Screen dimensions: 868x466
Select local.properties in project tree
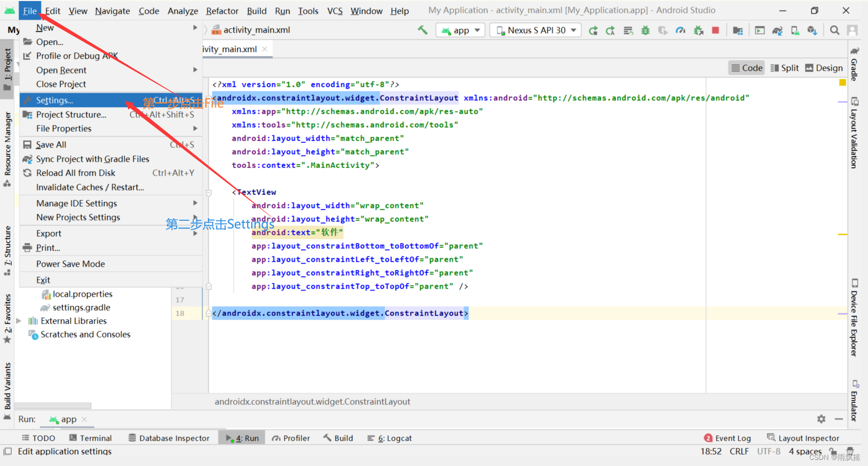(82, 294)
